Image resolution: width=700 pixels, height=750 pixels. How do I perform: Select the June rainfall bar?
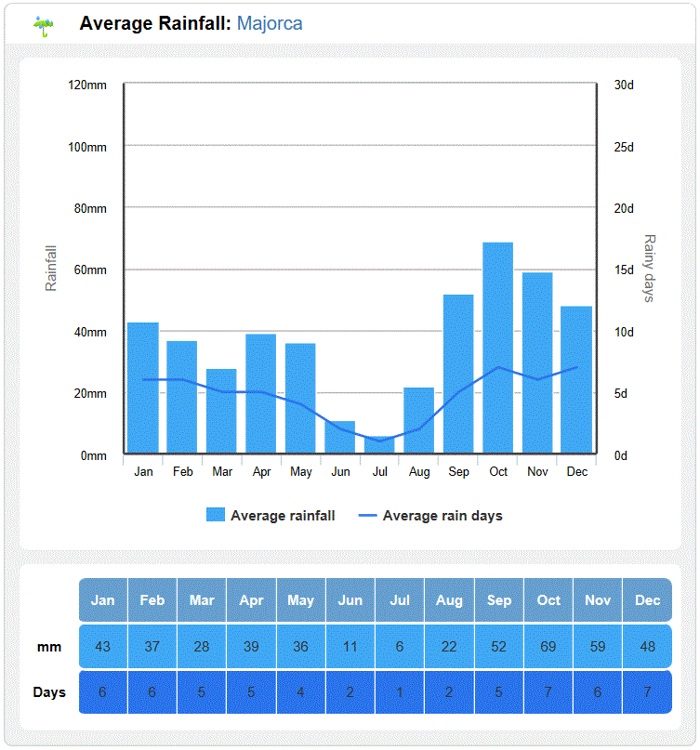pos(339,437)
